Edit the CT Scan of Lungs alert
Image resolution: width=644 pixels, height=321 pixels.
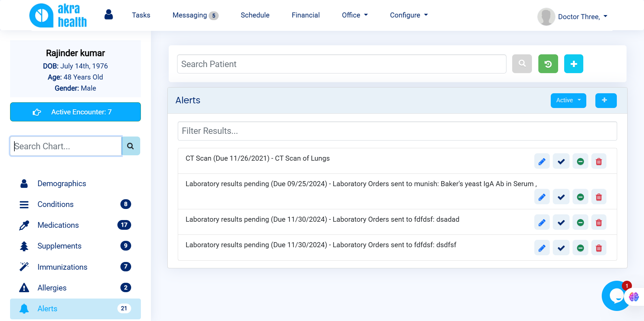coord(542,162)
